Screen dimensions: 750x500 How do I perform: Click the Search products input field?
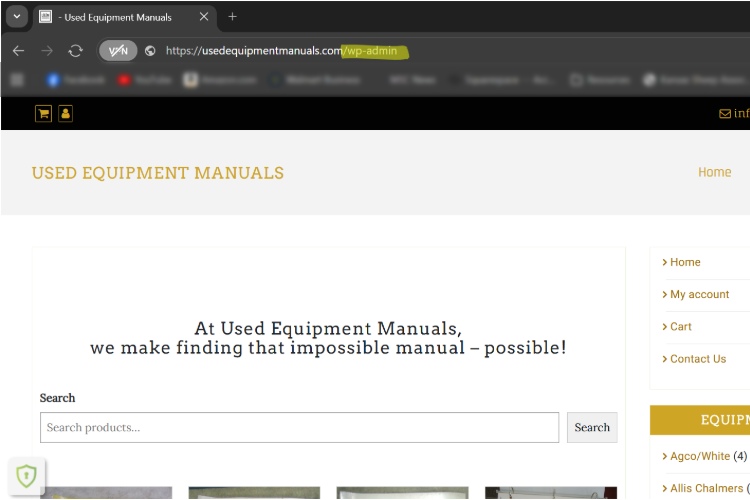(x=299, y=427)
